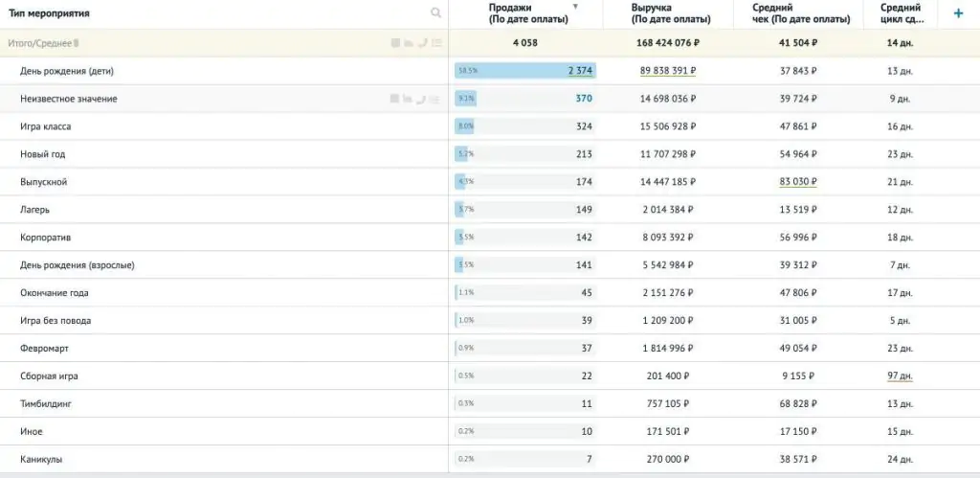Sort by 'Средний чек (По дате оплаты)' header
Image resolution: width=980 pixels, height=478 pixels.
point(801,13)
